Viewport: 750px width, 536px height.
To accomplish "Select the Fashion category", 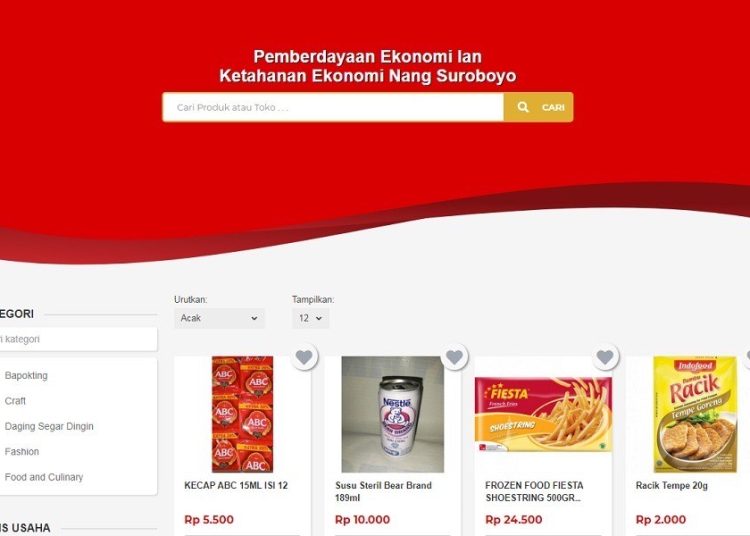I will tap(22, 451).
